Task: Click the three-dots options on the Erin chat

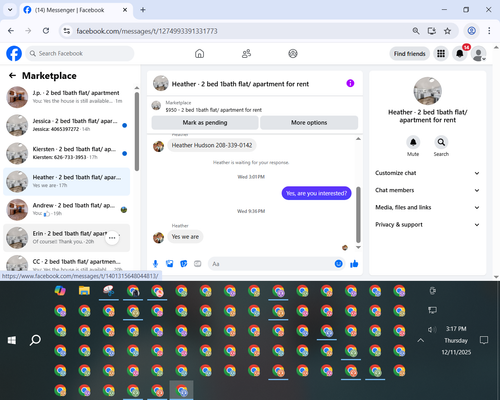Action: (x=112, y=238)
